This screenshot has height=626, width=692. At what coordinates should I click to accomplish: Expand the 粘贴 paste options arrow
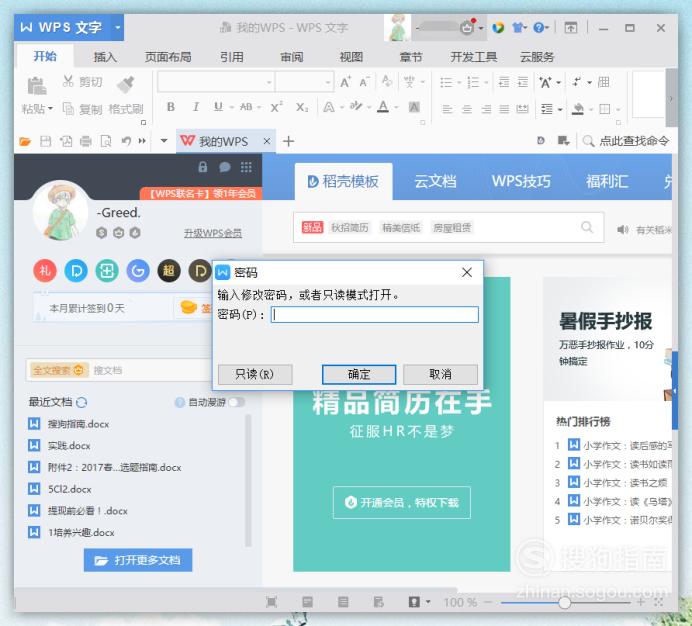[x=50, y=109]
